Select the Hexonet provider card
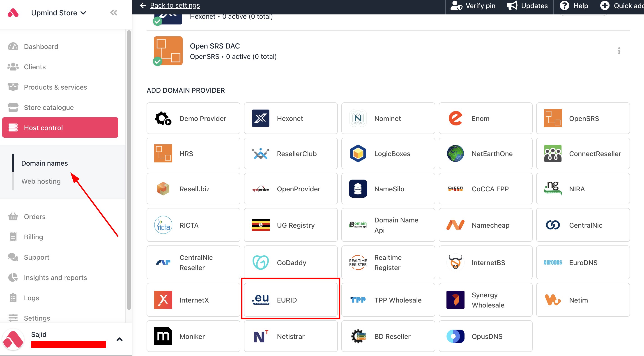Screen dimensions: 644x356 click(291, 118)
